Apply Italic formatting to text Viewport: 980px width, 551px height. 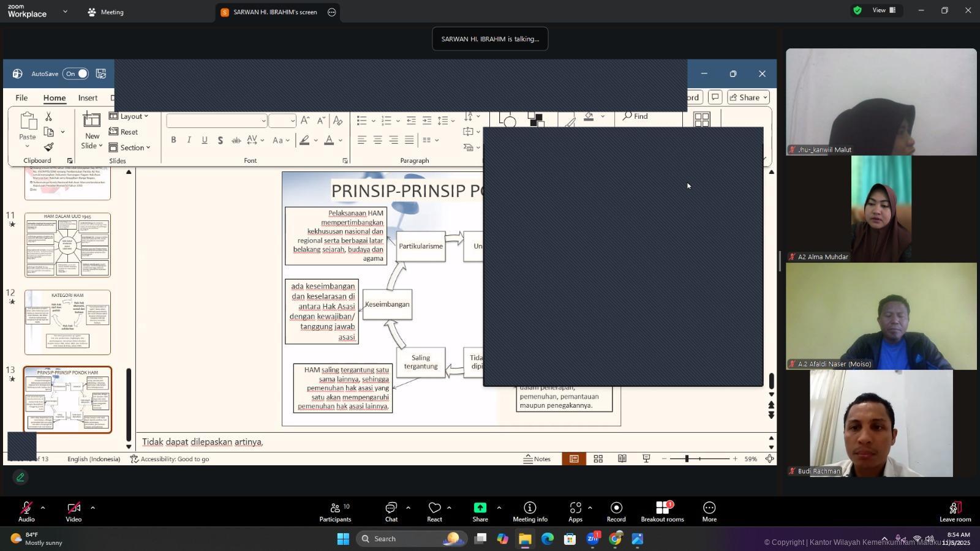pos(189,140)
